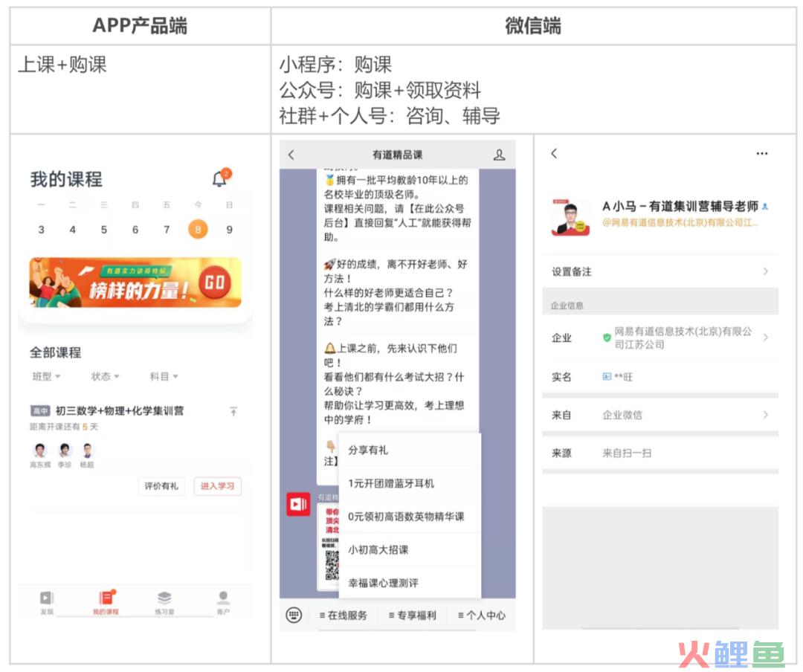This screenshot has width=803, height=672.
Task: Select date 4 in the weekly calendar
Action: 73,230
